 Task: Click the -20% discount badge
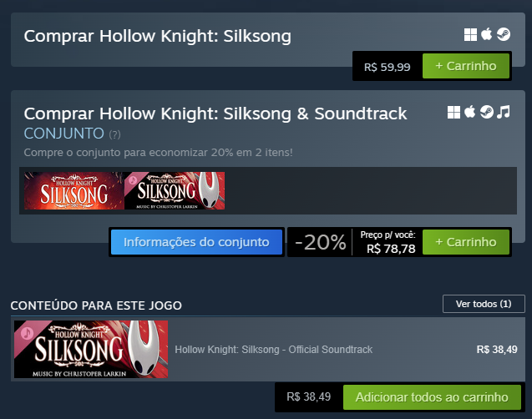click(x=320, y=243)
